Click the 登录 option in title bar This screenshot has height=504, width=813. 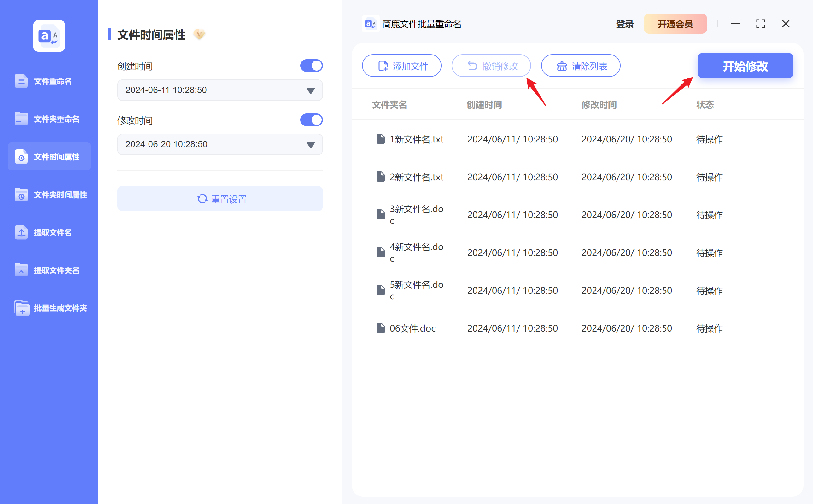624,24
